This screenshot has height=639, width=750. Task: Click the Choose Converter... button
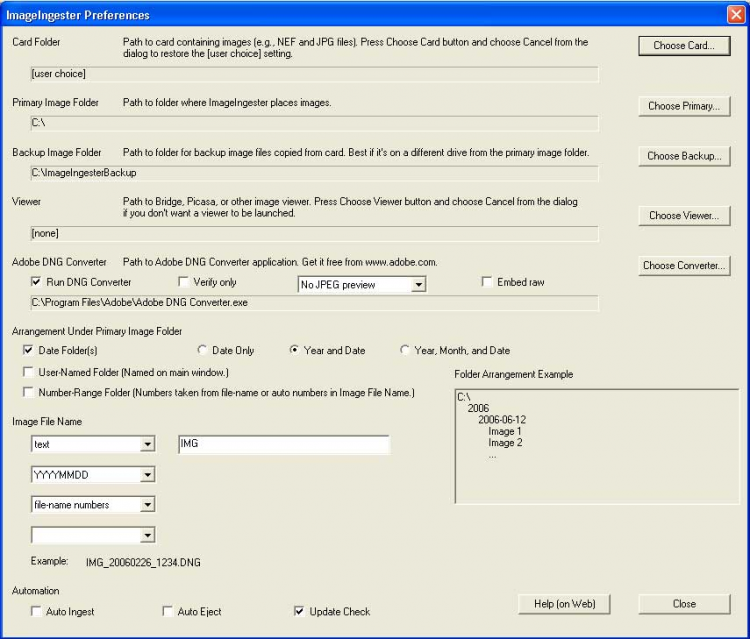point(684,265)
